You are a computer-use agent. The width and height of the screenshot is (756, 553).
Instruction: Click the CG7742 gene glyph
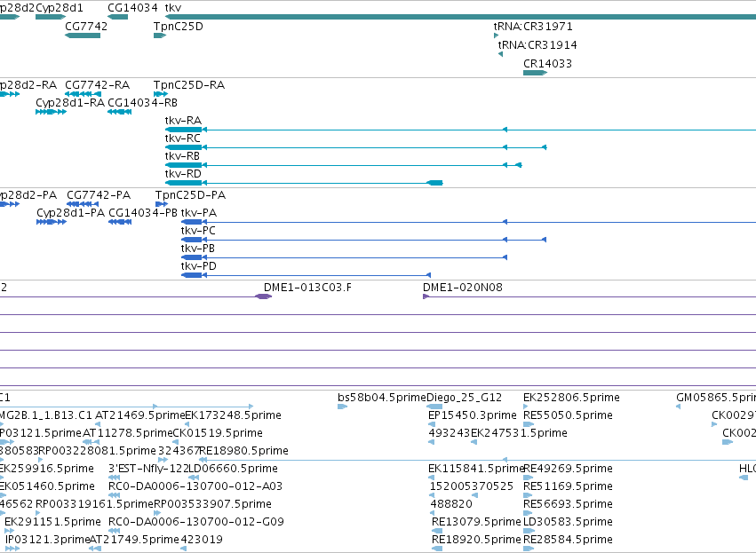[83, 36]
